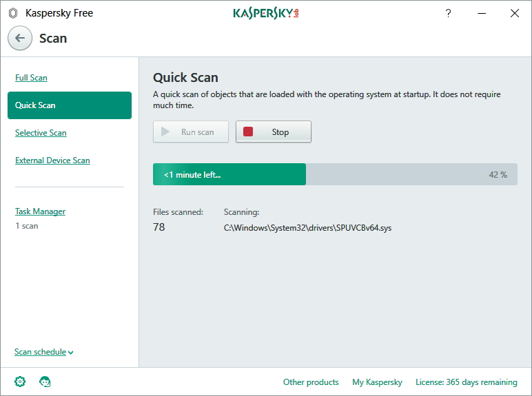This screenshot has height=396, width=532.
Task: Click the Scan page title
Action: point(53,39)
